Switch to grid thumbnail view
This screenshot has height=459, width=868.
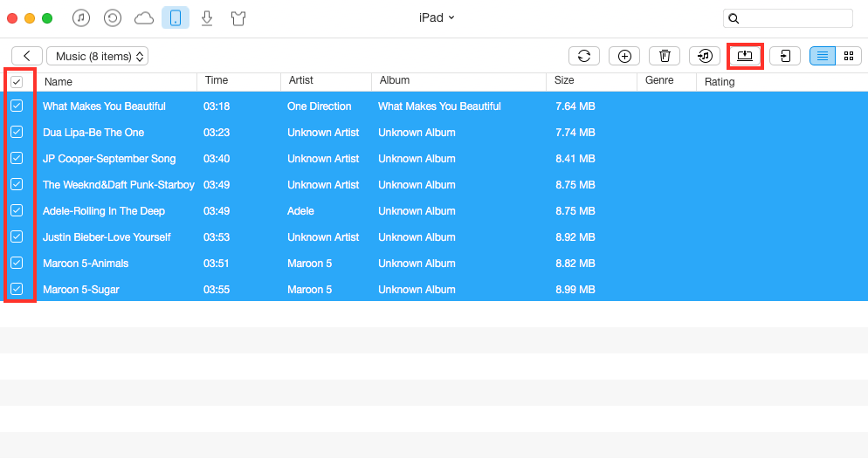tap(849, 56)
